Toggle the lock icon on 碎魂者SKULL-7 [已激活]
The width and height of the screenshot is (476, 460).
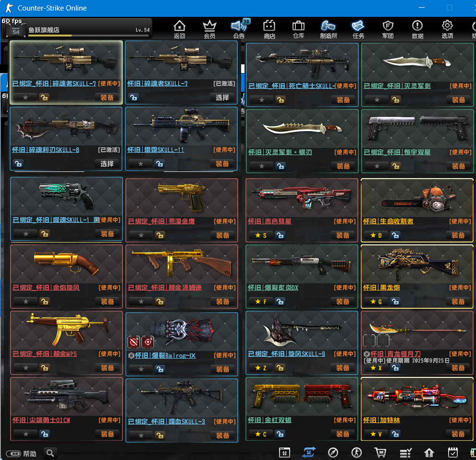(134, 97)
